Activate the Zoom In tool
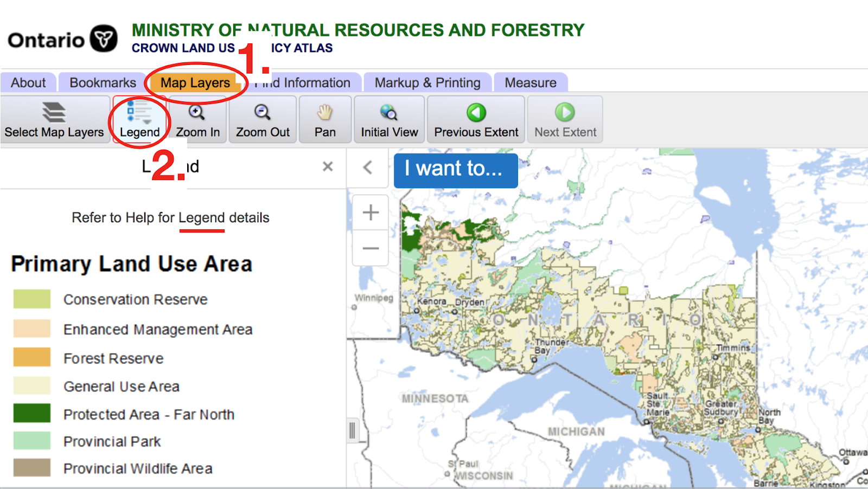Screen dimensions: 868x489 coord(197,119)
